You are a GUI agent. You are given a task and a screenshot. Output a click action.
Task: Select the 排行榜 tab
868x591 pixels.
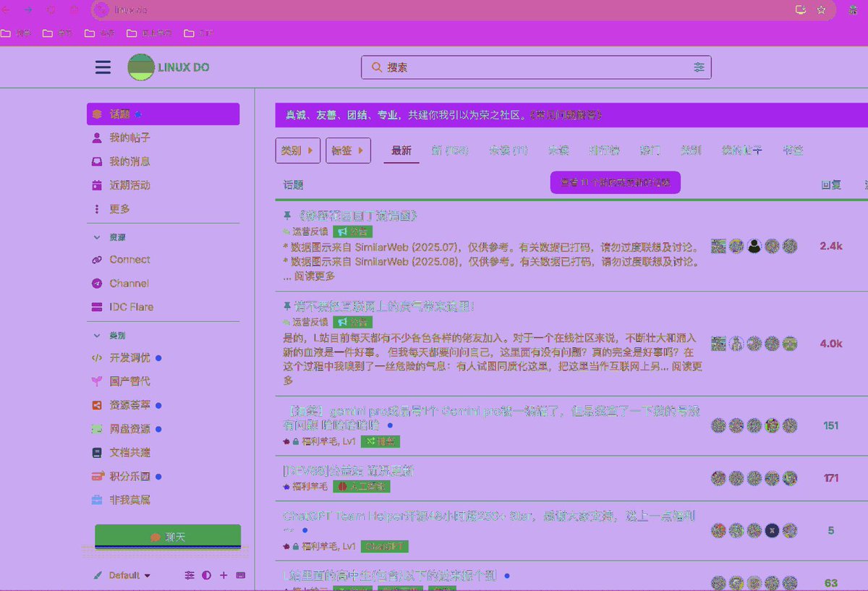(x=604, y=150)
